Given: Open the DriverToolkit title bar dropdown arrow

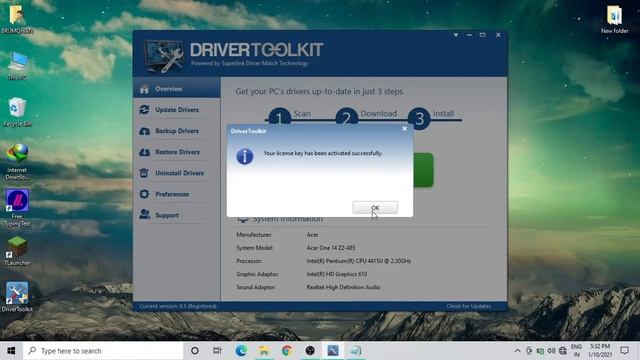Looking at the screenshot, I should coord(456,35).
